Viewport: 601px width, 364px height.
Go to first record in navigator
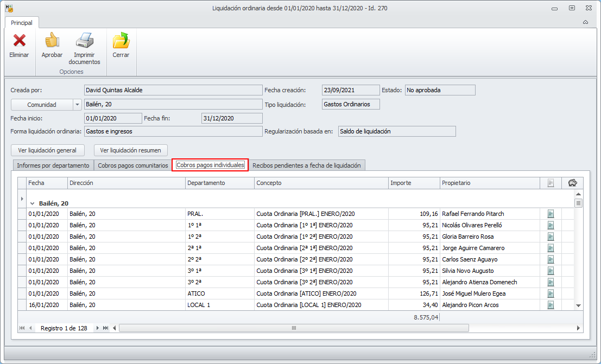coord(22,328)
